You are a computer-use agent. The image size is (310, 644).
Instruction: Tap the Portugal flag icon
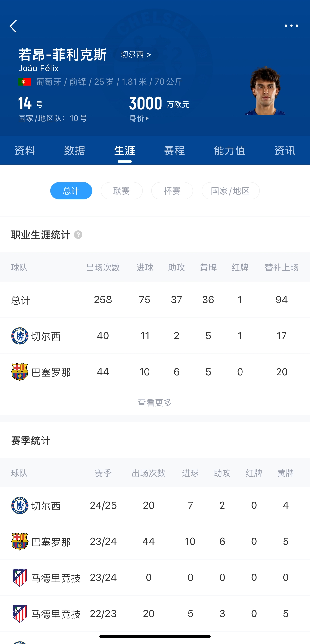[x=25, y=82]
